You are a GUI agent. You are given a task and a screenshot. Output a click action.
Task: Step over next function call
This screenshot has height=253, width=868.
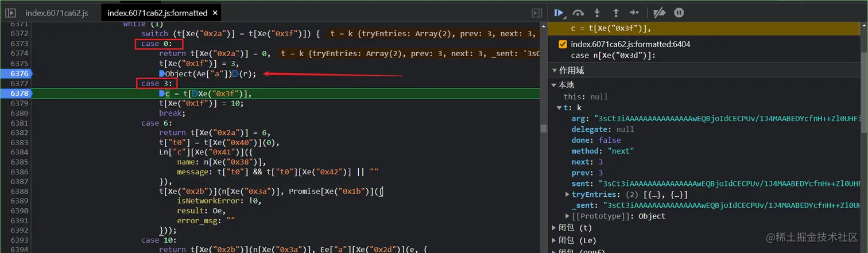click(x=579, y=13)
